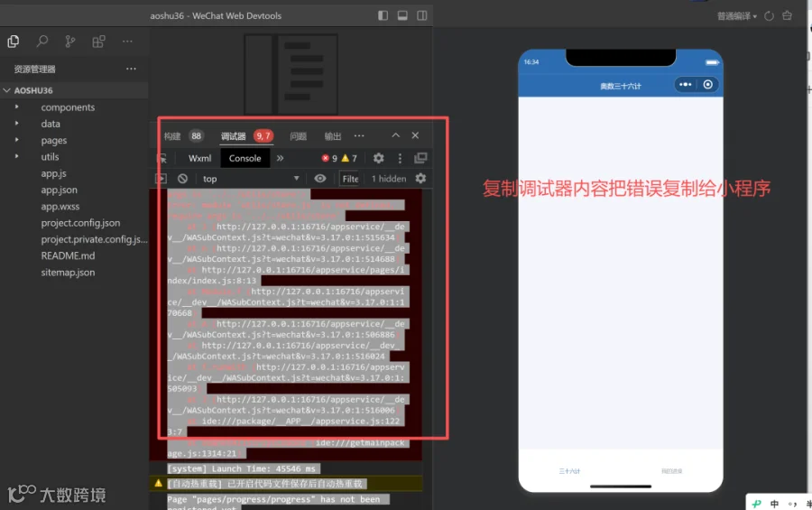The width and height of the screenshot is (812, 510).
Task: Open project.private.config.js file
Action: (94, 239)
